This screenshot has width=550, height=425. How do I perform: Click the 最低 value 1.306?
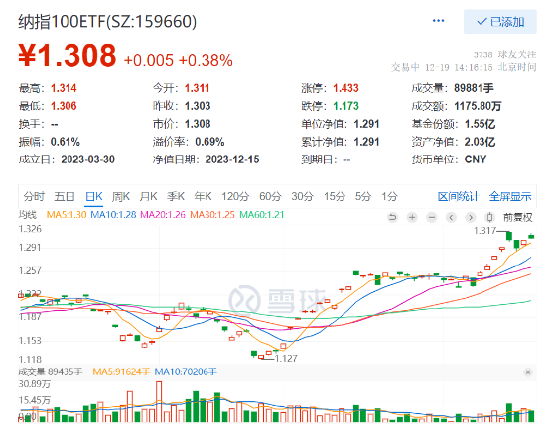coord(63,106)
